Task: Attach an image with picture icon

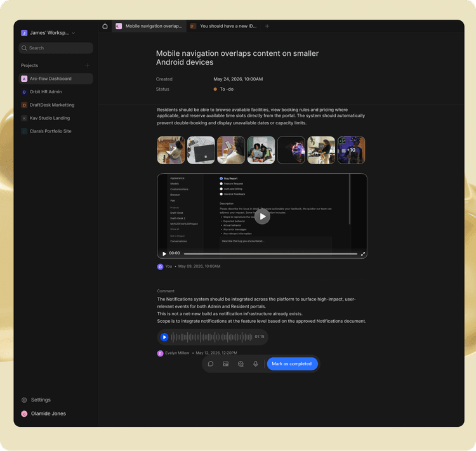Action: [x=225, y=364]
